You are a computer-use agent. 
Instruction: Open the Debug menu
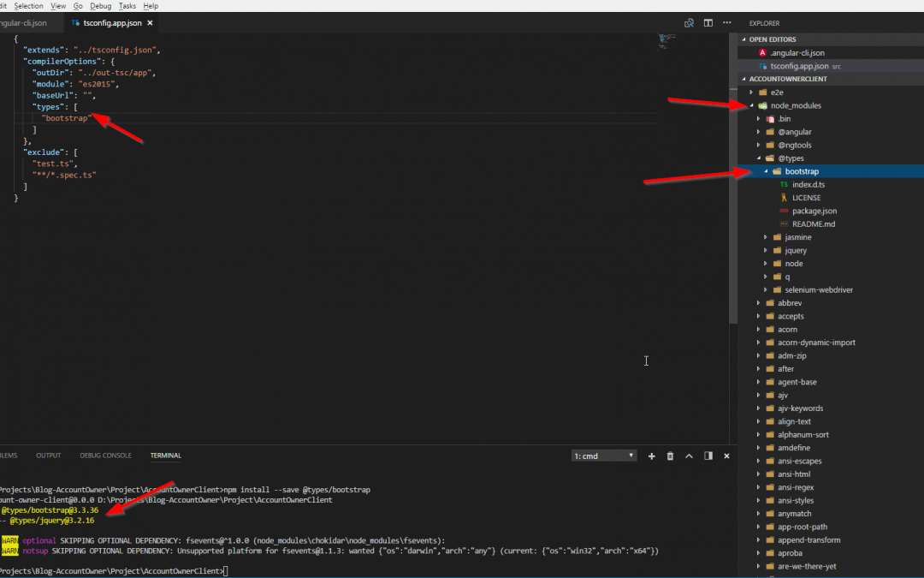click(100, 6)
